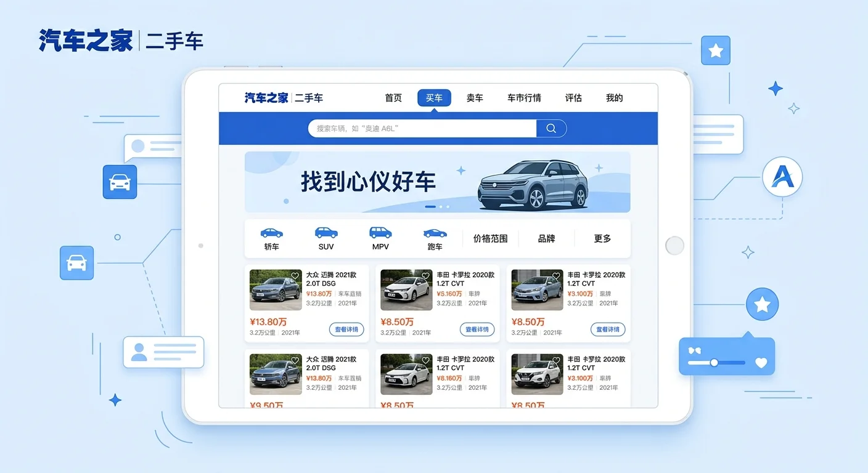
Task: Choose the SUV category icon
Action: 326,238
